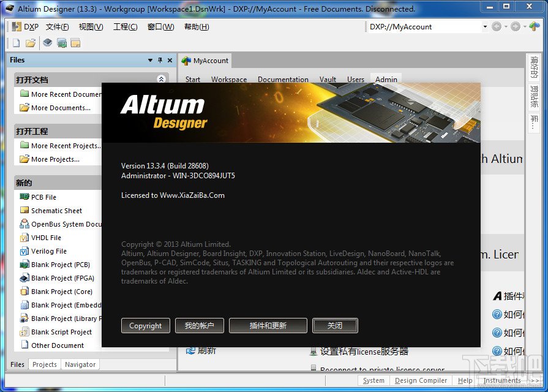Click the Blank Project (FPGA) icon
The image size is (548, 392).
[24, 278]
